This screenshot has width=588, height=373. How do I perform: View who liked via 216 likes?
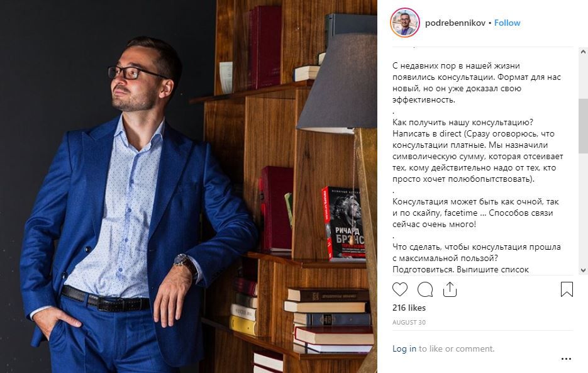[x=409, y=308]
